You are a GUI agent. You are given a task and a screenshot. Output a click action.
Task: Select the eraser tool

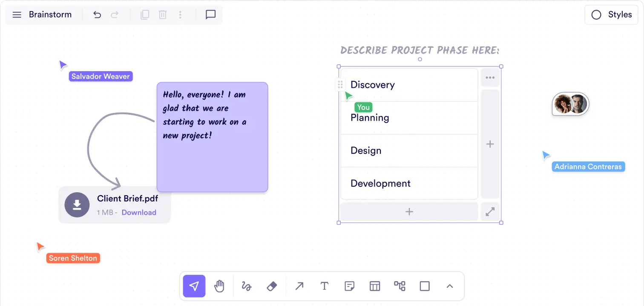[x=272, y=286]
